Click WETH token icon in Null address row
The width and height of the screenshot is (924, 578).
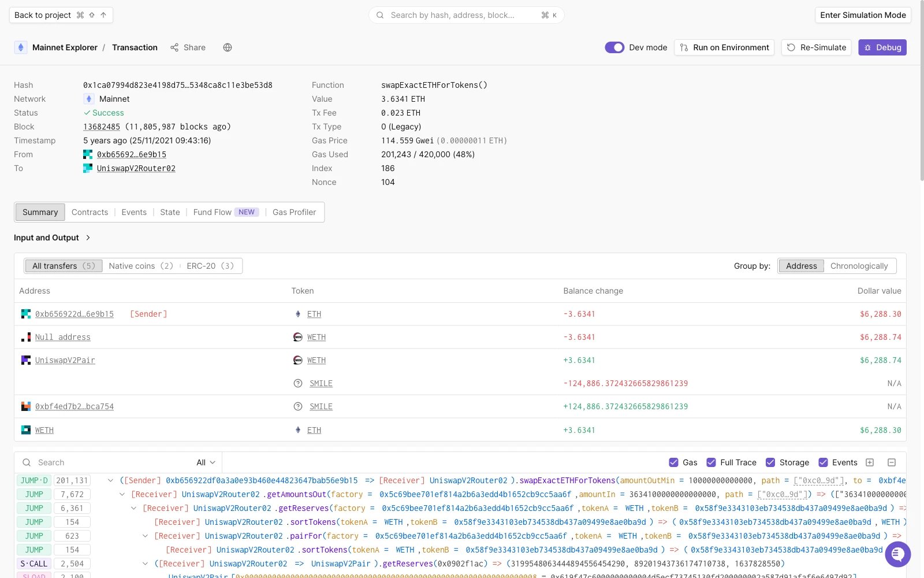coord(298,337)
